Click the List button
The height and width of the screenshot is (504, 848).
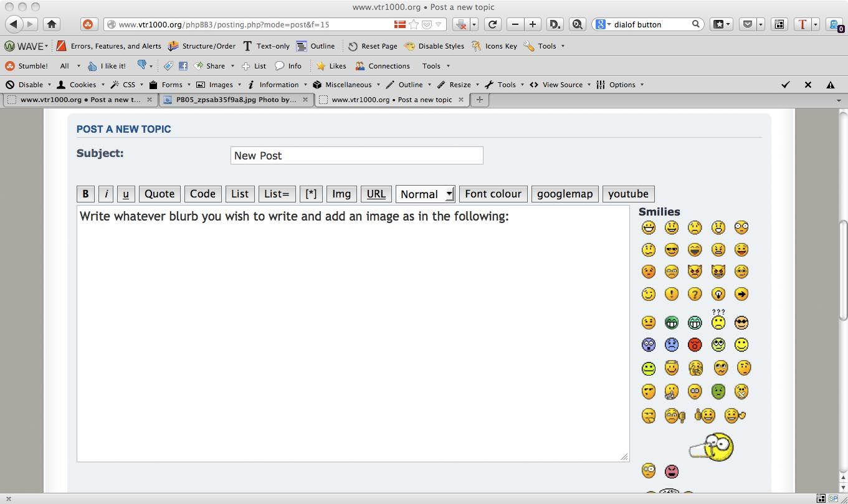240,194
